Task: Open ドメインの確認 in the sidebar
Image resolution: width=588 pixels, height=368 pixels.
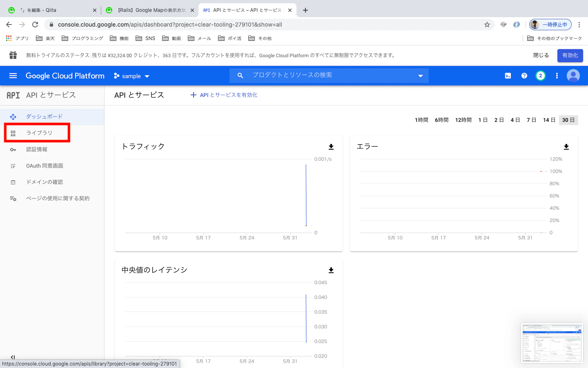Action: click(52, 182)
